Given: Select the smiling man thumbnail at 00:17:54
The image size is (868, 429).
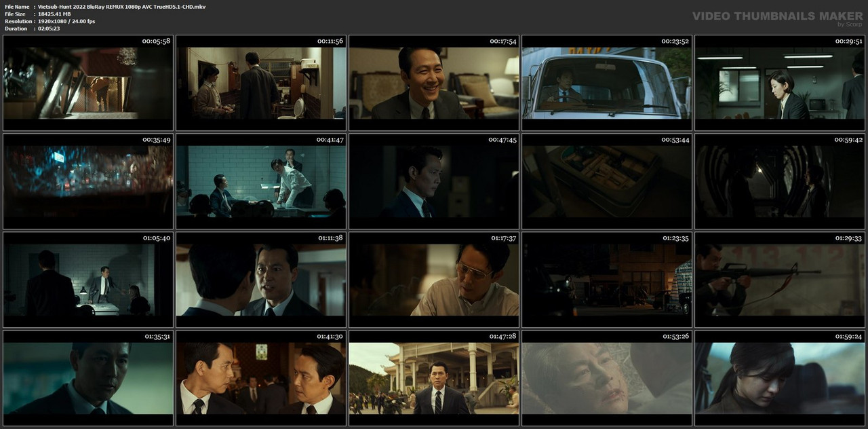Looking at the screenshot, I should tap(434, 83).
